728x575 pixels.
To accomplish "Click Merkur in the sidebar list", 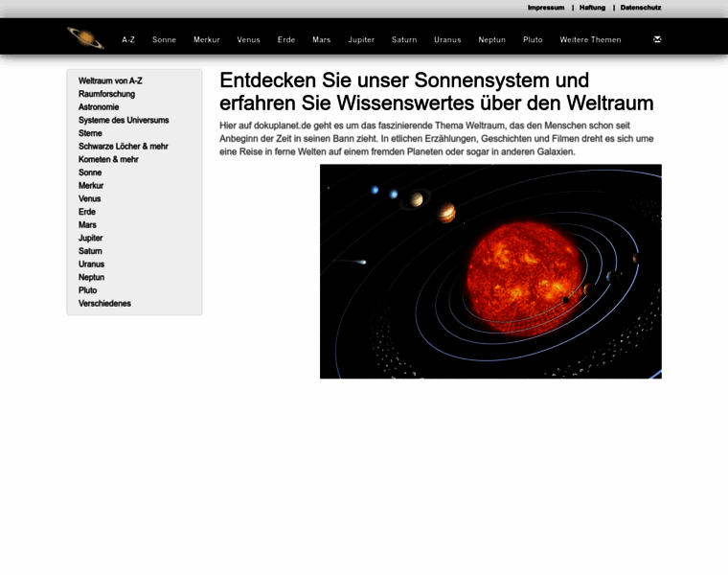I will [91, 185].
